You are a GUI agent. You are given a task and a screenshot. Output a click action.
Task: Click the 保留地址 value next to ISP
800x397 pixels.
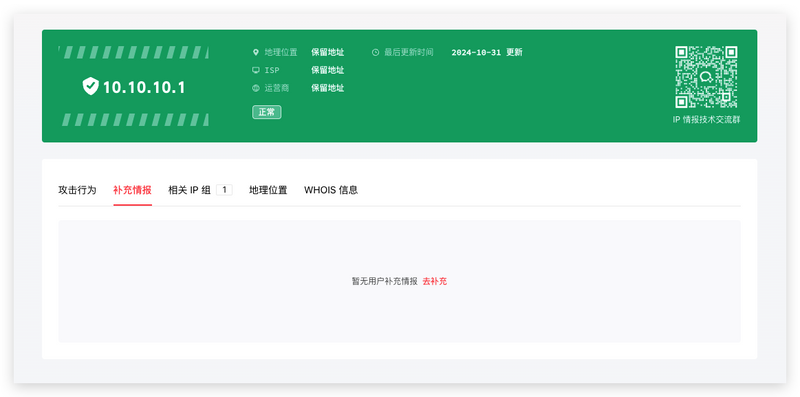coord(328,70)
